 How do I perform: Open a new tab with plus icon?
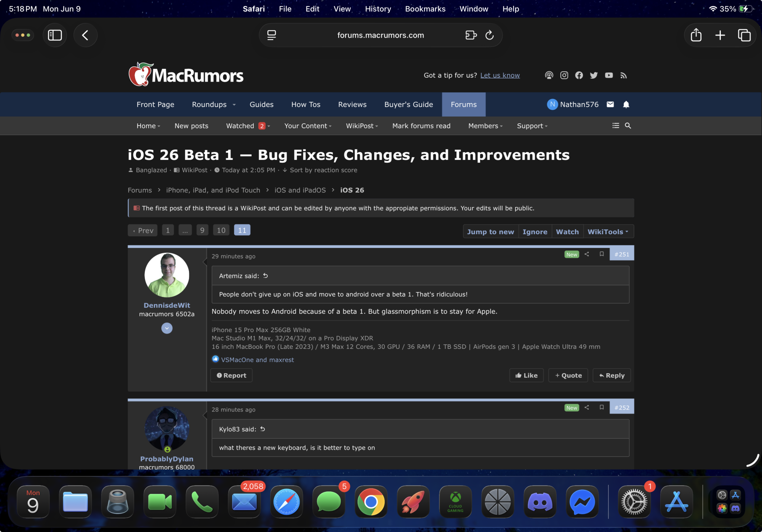point(720,35)
